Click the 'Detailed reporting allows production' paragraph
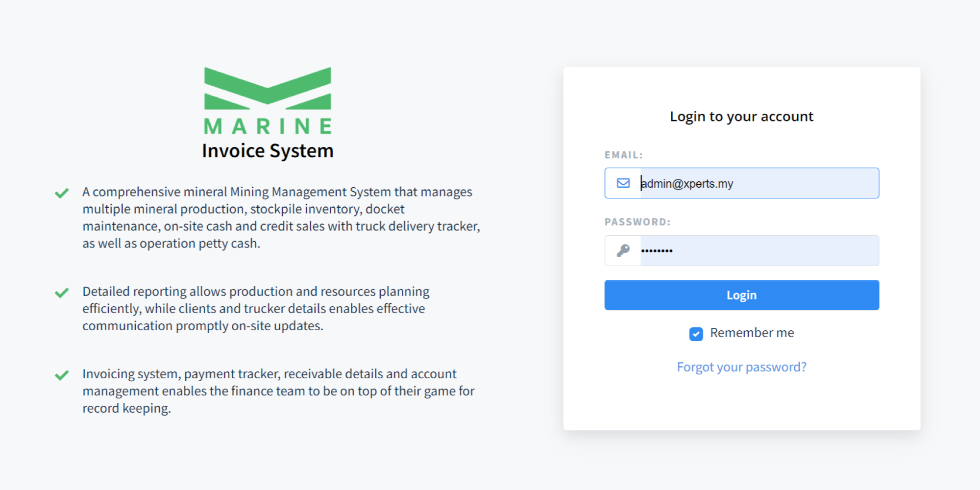 (255, 309)
